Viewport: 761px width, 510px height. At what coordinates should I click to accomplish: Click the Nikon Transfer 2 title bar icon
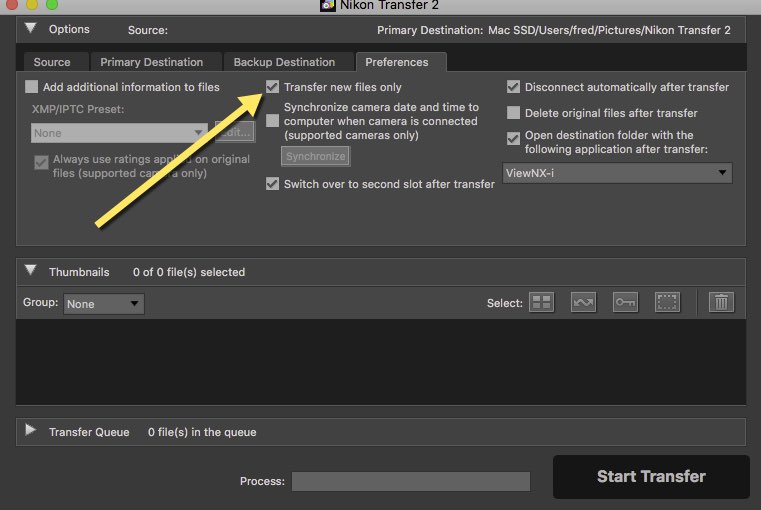(327, 5)
